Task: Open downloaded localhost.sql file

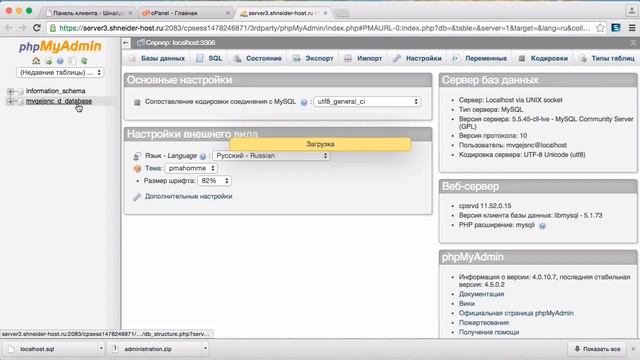Action: pyautogui.click(x=51, y=349)
